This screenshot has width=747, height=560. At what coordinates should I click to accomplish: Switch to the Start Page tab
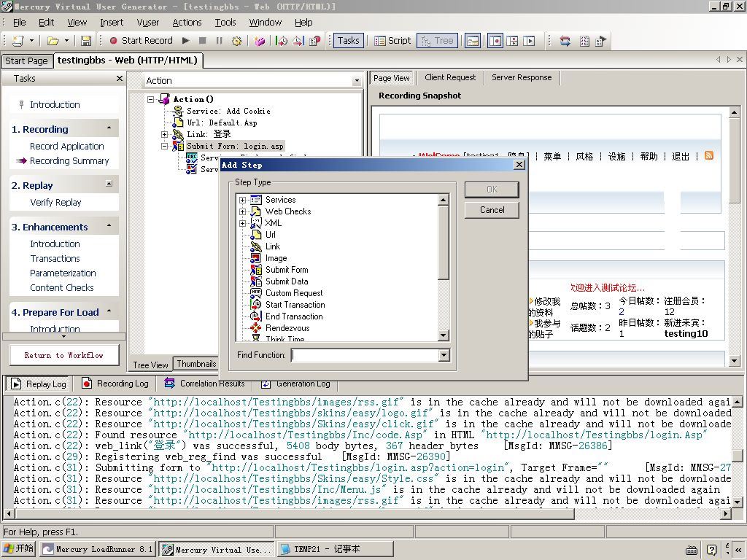pyautogui.click(x=26, y=61)
